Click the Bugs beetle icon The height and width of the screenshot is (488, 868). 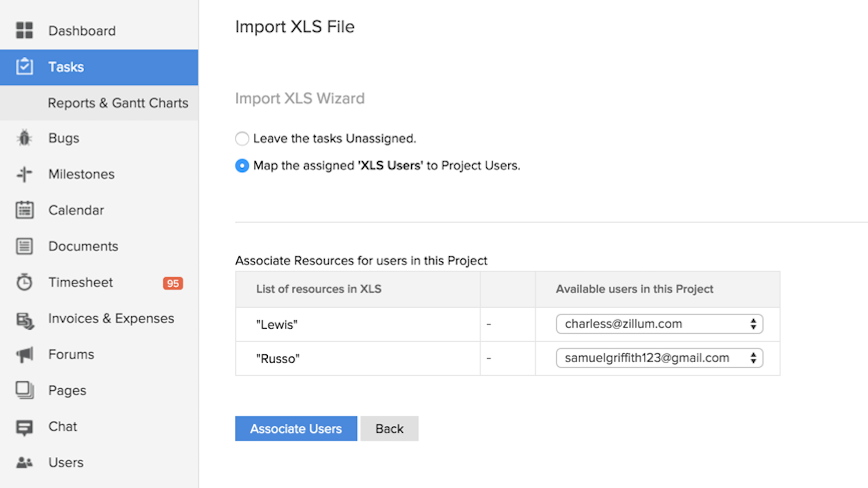(x=24, y=138)
